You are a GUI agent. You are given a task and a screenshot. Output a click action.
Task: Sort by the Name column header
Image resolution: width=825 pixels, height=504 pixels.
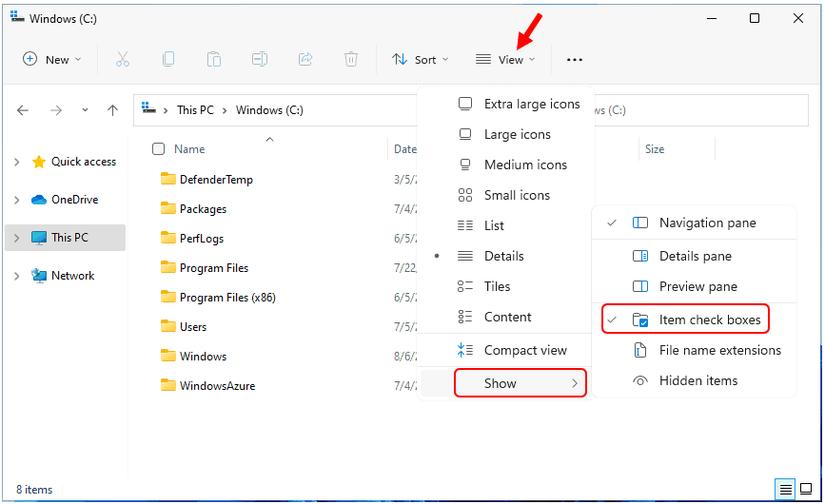[x=189, y=149]
